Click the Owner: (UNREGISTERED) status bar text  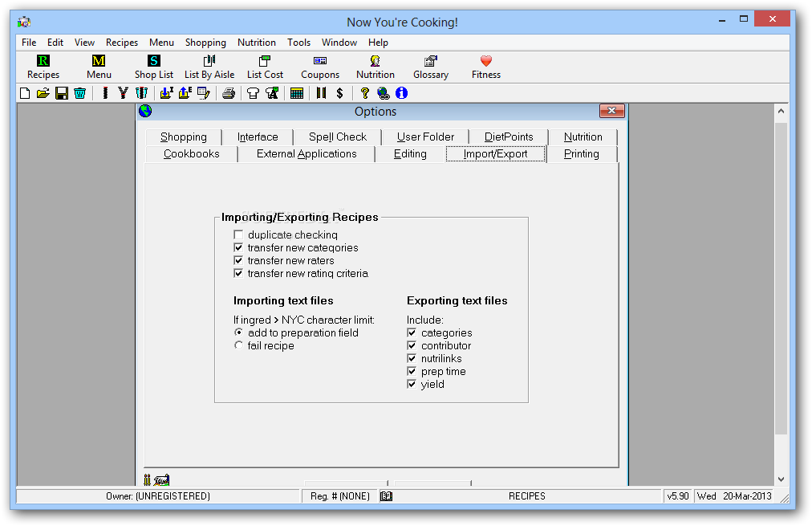(158, 496)
